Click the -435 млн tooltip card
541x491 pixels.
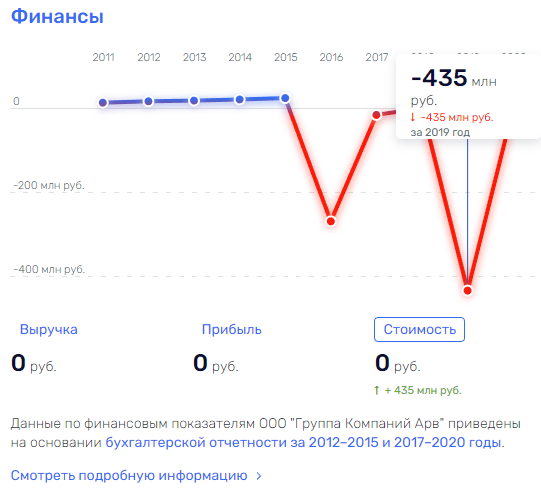[468, 97]
